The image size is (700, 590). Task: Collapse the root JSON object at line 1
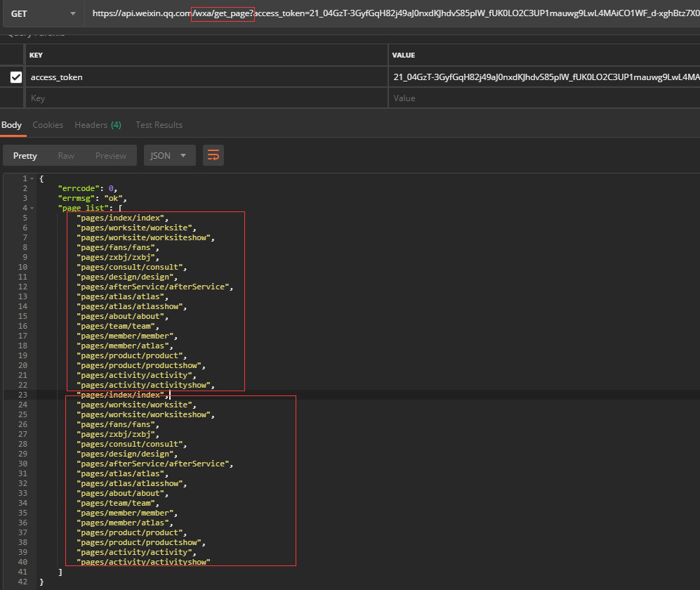tap(32, 179)
